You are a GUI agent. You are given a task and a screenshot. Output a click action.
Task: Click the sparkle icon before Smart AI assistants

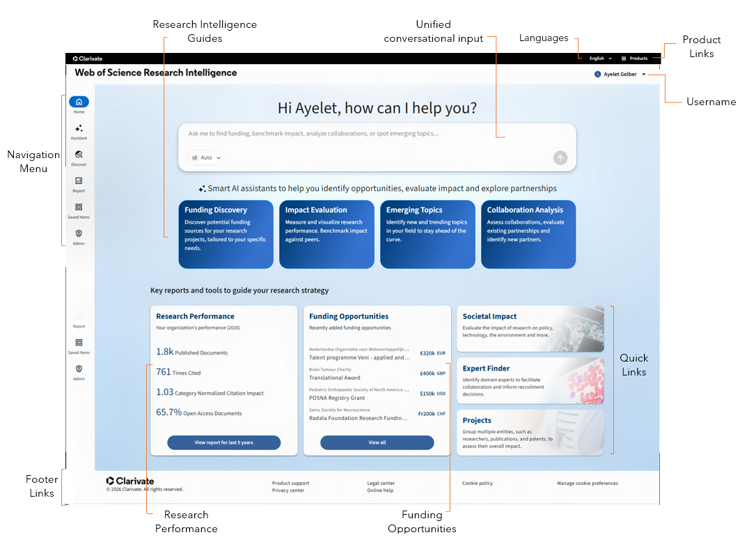pos(202,189)
